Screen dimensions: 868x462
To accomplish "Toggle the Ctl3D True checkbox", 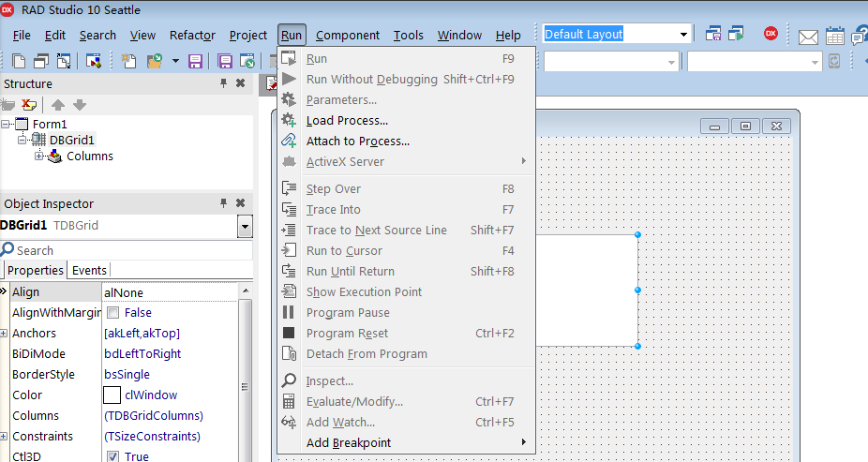I will click(x=112, y=456).
